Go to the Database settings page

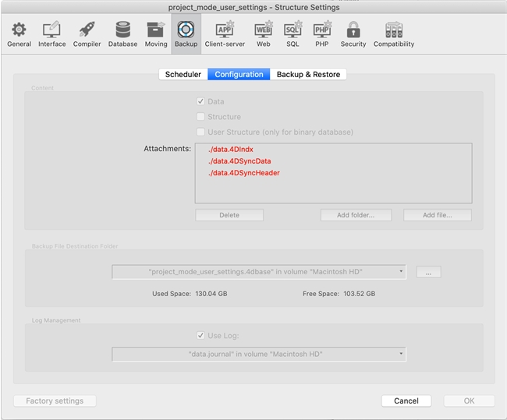coord(122,34)
